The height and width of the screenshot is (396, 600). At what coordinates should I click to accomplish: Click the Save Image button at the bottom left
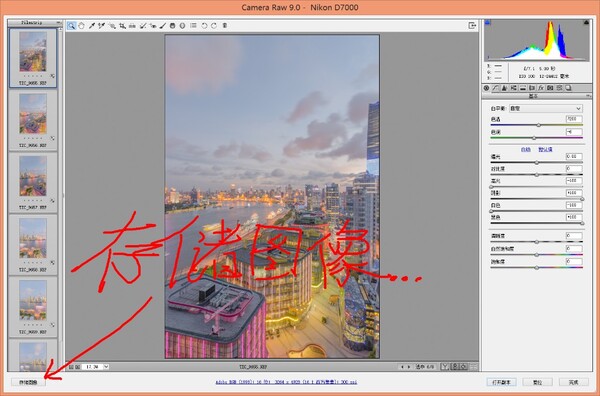pos(28,382)
